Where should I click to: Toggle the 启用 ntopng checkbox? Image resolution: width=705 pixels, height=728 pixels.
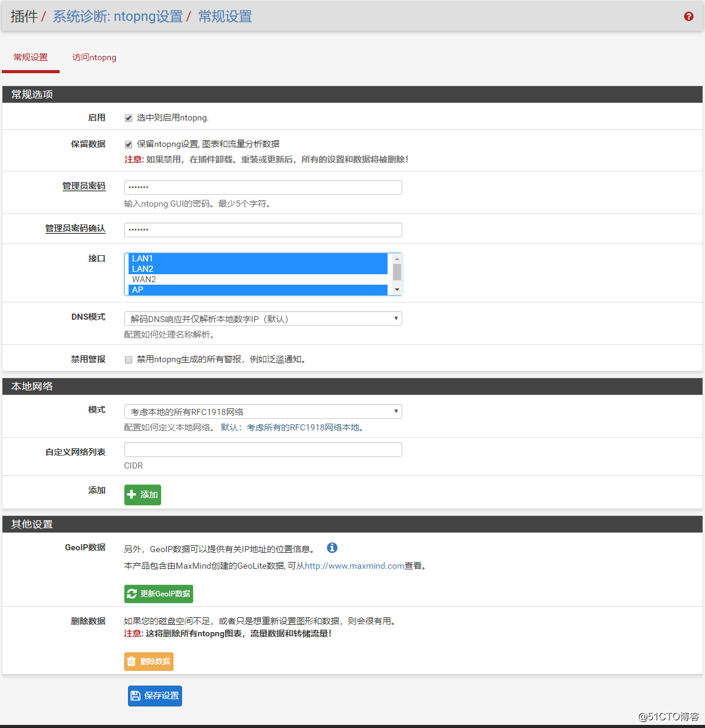(x=129, y=118)
